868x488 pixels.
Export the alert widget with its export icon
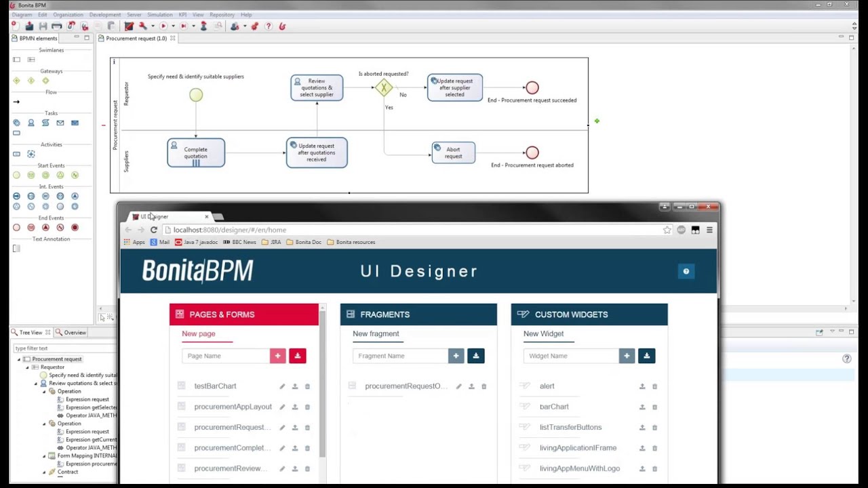pos(642,386)
